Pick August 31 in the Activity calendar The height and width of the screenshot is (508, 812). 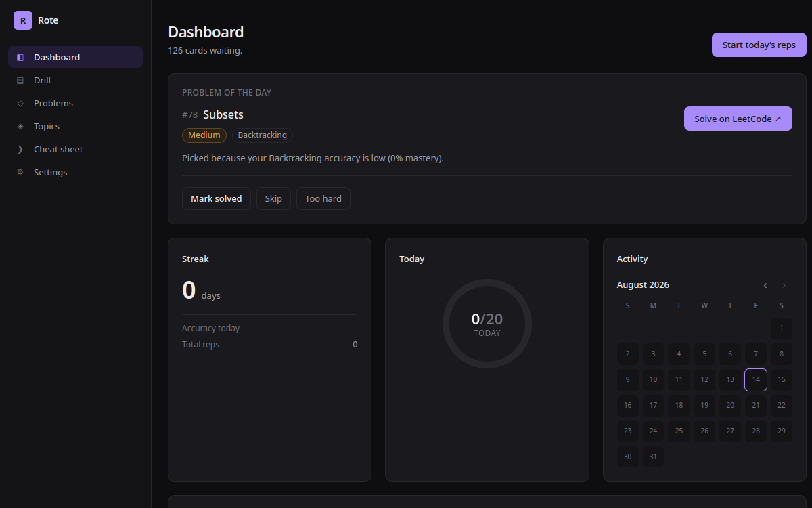[x=653, y=457]
